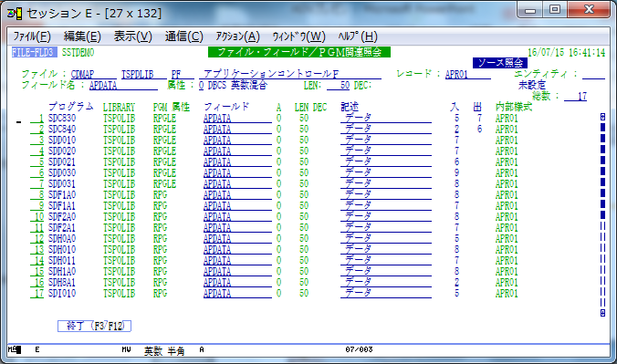Click the ファイル field CDMAP
This screenshot has height=364, width=617.
pyautogui.click(x=94, y=74)
